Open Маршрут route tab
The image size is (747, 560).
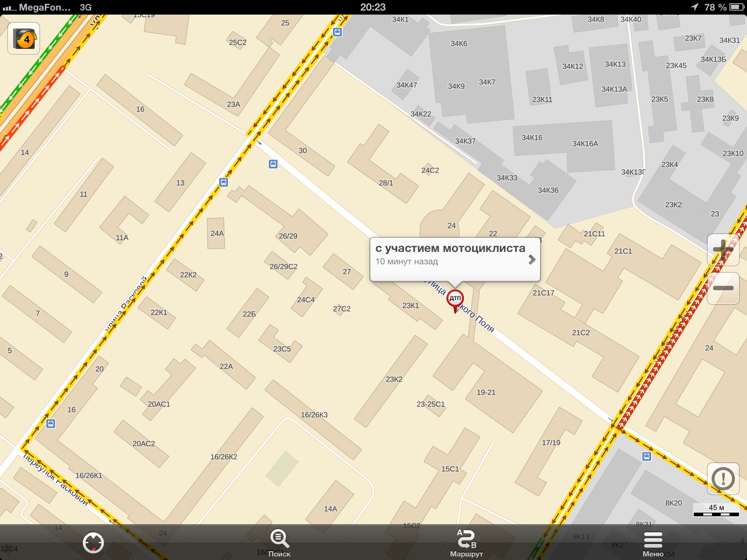467,542
